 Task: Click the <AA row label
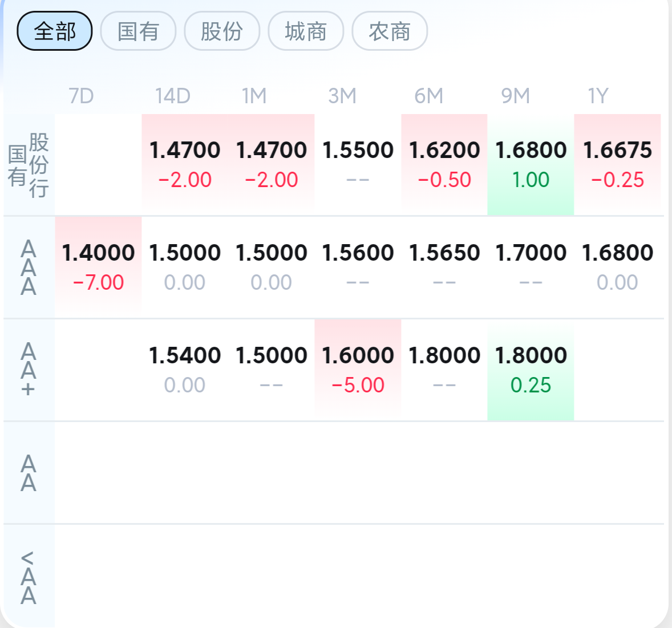click(29, 577)
